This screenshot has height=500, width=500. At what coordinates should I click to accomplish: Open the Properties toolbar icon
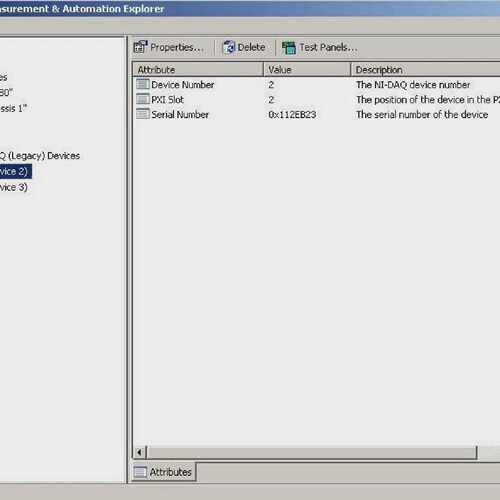click(140, 47)
